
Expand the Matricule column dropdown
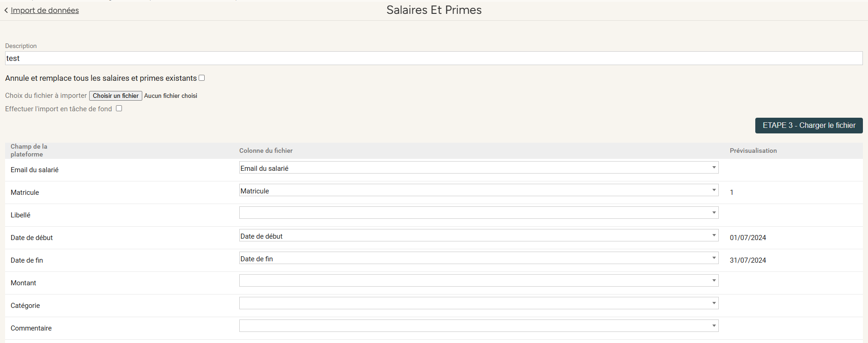pyautogui.click(x=479, y=190)
